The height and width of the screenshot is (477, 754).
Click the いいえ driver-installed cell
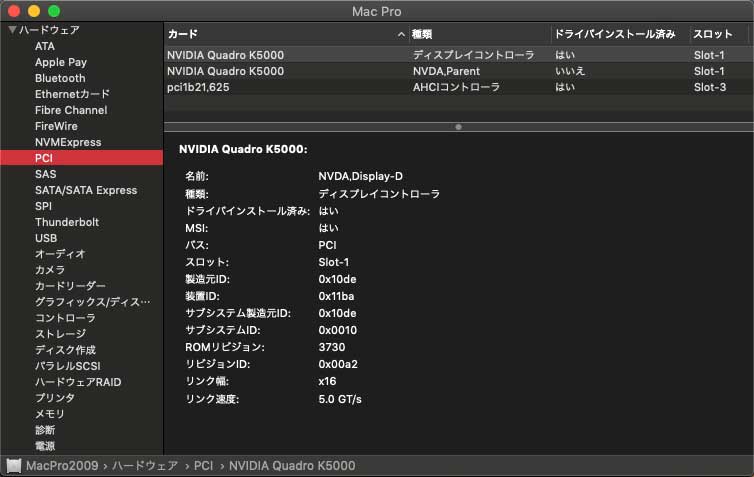click(x=570, y=71)
